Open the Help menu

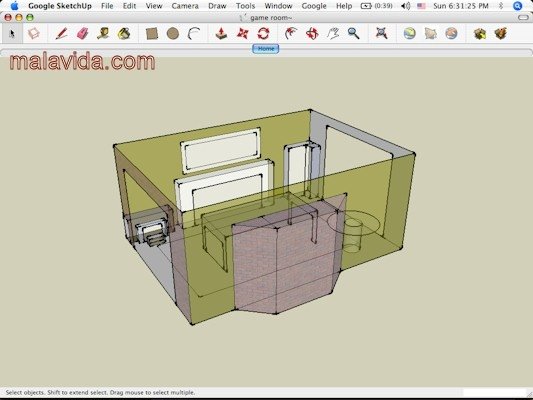pos(344,6)
